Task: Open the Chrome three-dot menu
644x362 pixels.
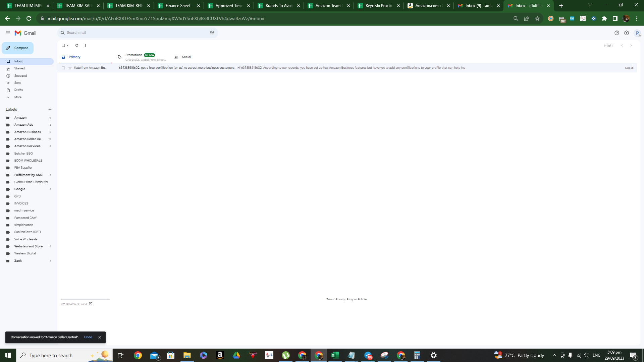Action: tap(637, 18)
